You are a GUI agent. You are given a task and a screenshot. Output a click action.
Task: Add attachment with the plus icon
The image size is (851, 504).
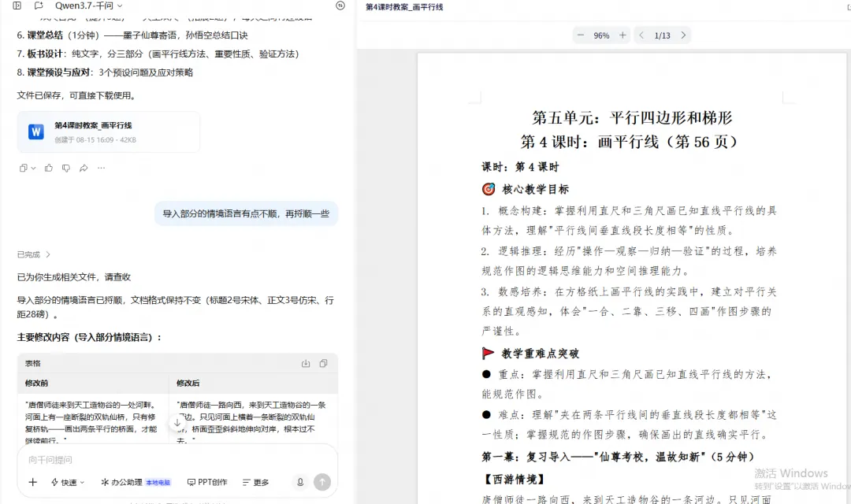coord(32,482)
